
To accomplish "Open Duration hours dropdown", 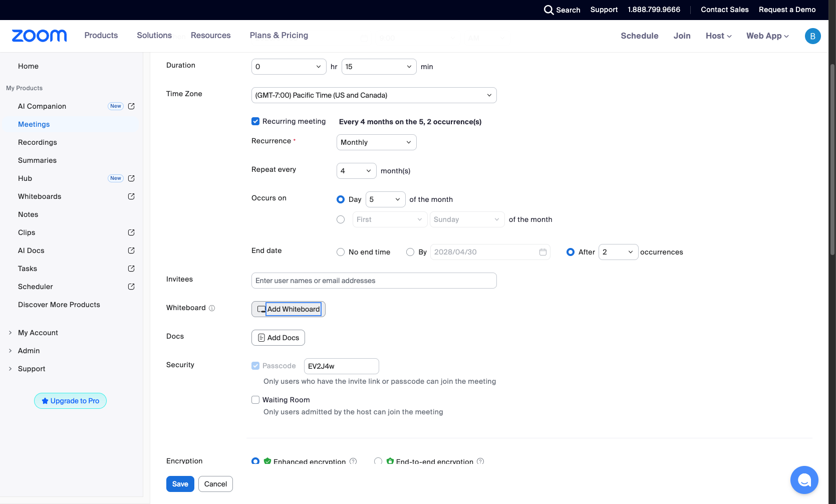I will 289,67.
